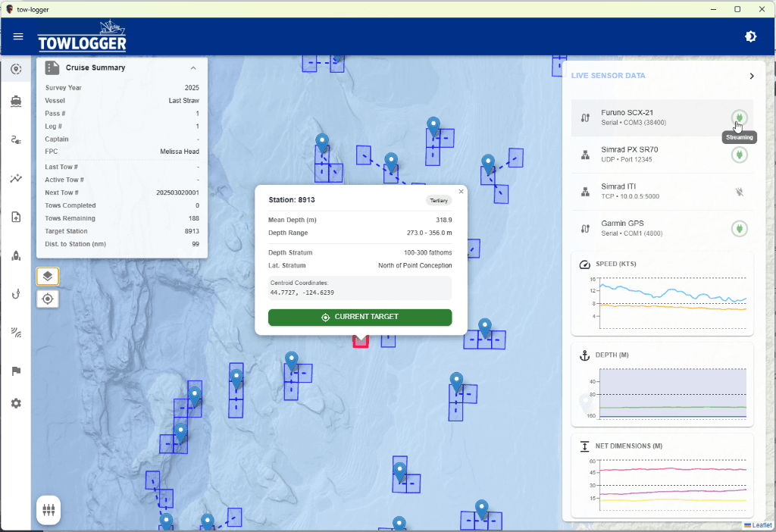The height and width of the screenshot is (532, 776).
Task: Click Lat. Stratum North of Point Conception
Action: [x=415, y=265]
